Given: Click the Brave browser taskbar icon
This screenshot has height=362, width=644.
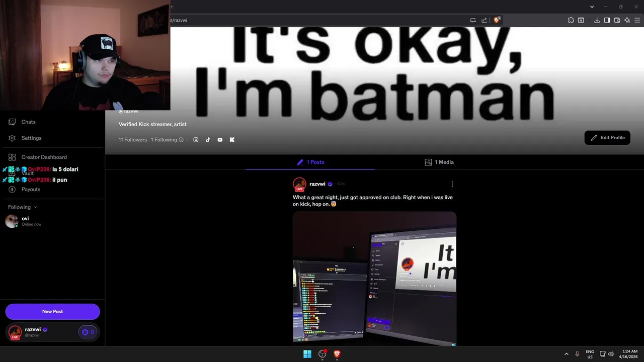Looking at the screenshot, I should coord(337,354).
